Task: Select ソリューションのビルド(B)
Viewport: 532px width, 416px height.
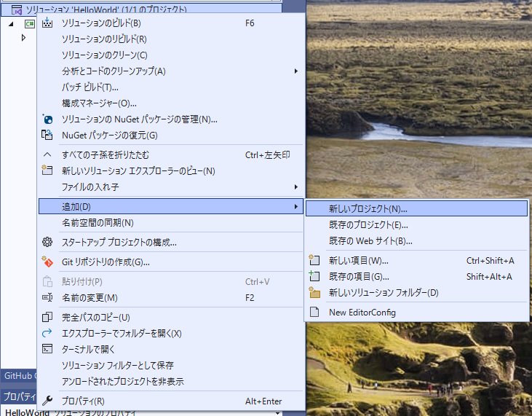Action: (171, 23)
